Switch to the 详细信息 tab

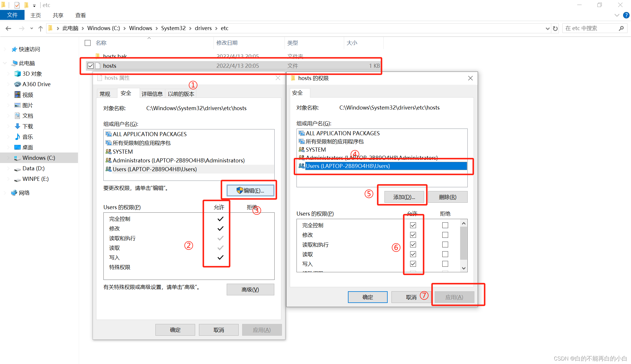(x=152, y=94)
